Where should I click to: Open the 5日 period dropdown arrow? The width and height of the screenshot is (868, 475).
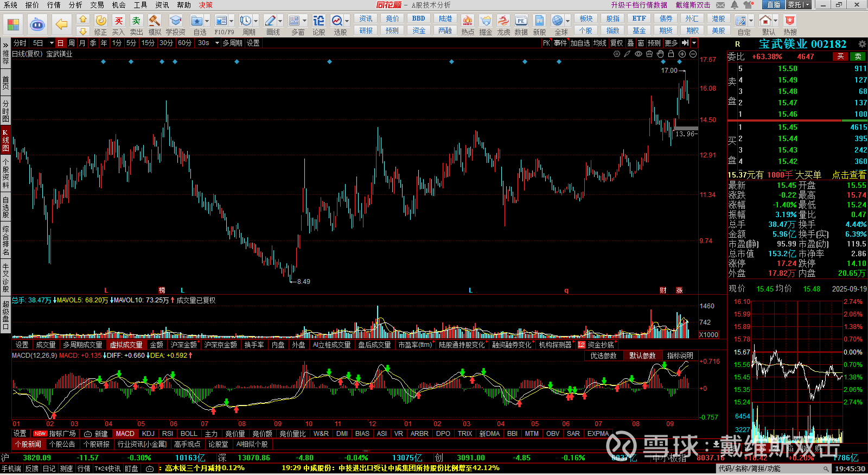click(52, 43)
